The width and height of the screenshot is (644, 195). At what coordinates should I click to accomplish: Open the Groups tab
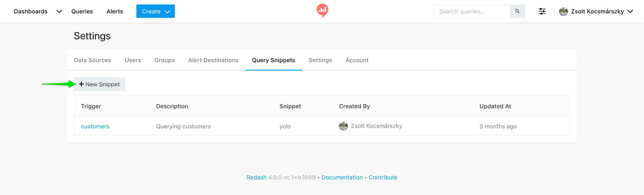tap(164, 60)
